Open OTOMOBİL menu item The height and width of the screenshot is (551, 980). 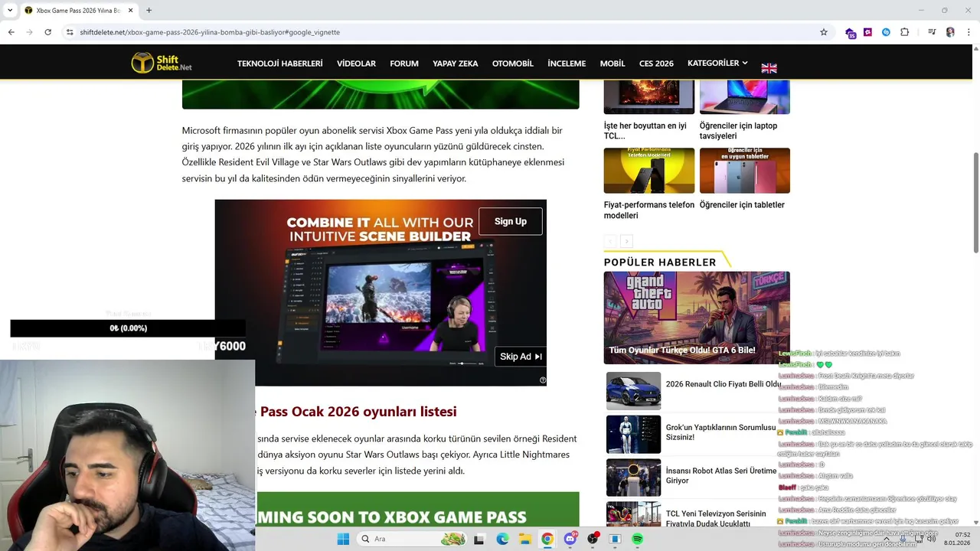click(512, 64)
